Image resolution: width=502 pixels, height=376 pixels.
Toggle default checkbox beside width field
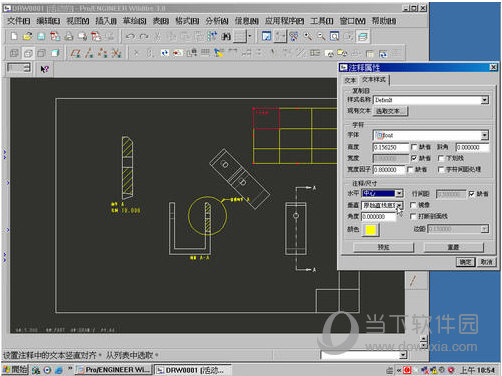pos(414,158)
